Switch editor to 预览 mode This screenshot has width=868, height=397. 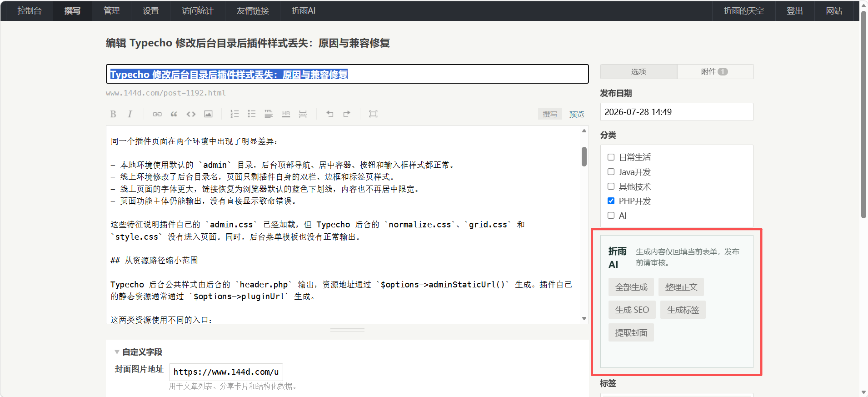coord(577,114)
